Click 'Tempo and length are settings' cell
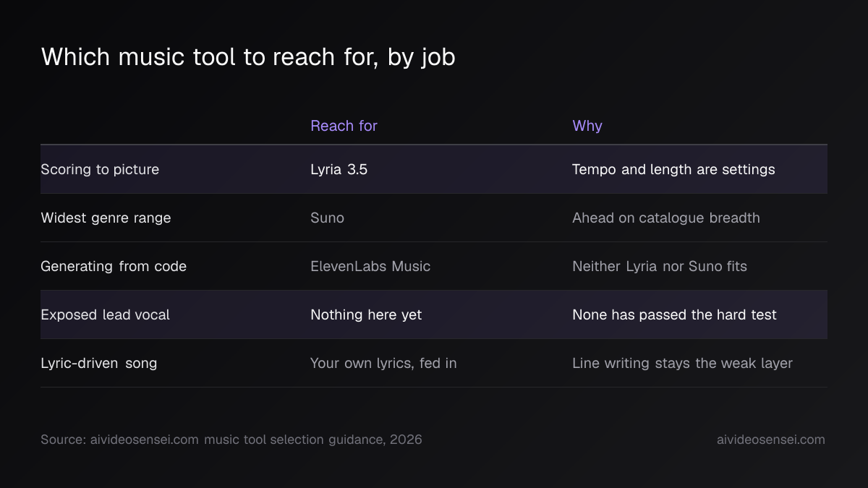The height and width of the screenshot is (488, 868). [x=673, y=169]
